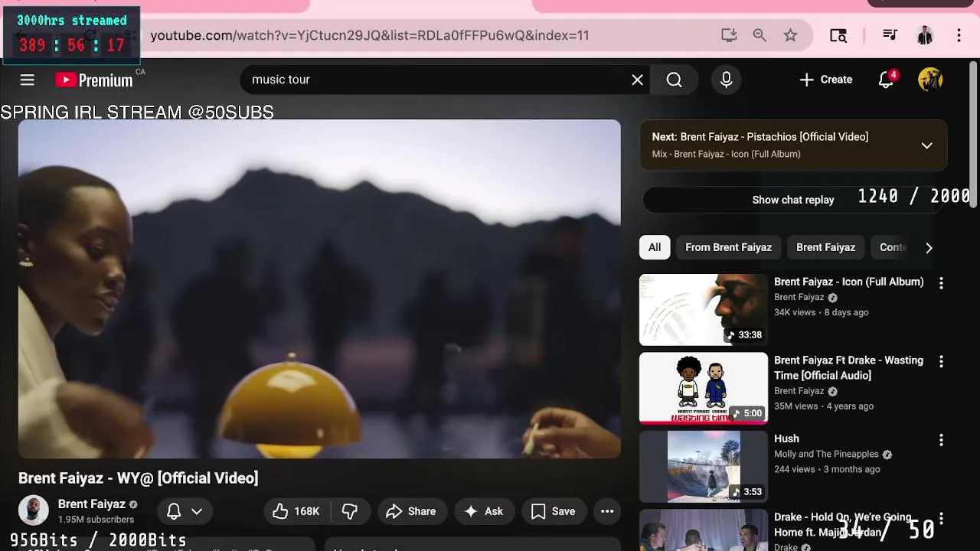Viewport: 980px width, 551px height.
Task: Open the Icon (Full Album) thumbnail
Action: point(703,310)
